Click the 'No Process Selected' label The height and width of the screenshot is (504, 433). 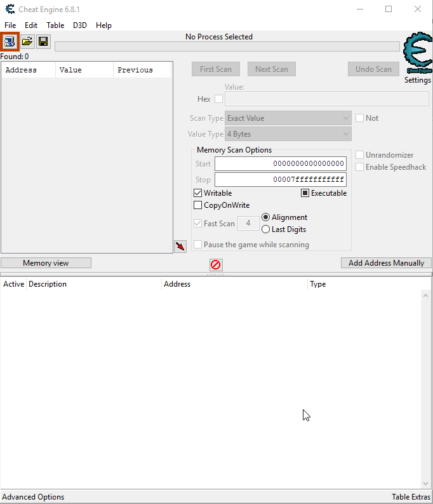point(219,37)
